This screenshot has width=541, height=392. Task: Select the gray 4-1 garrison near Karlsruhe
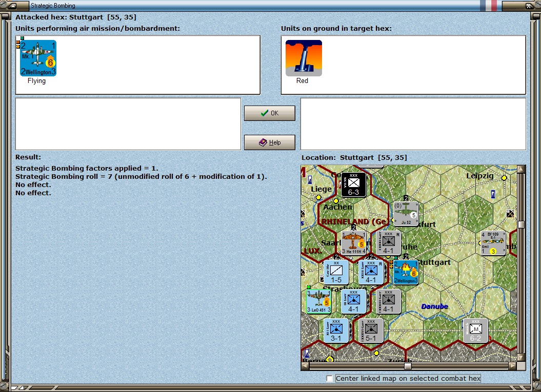click(388, 243)
